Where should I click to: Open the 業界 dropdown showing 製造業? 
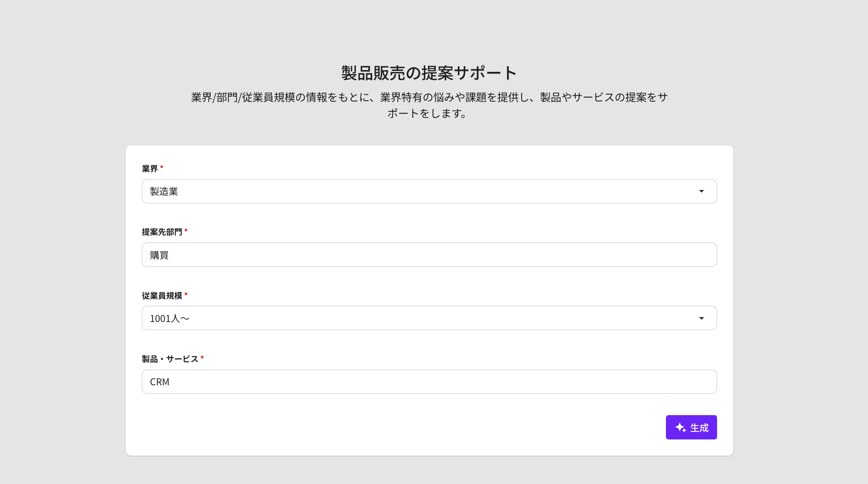[x=428, y=191]
